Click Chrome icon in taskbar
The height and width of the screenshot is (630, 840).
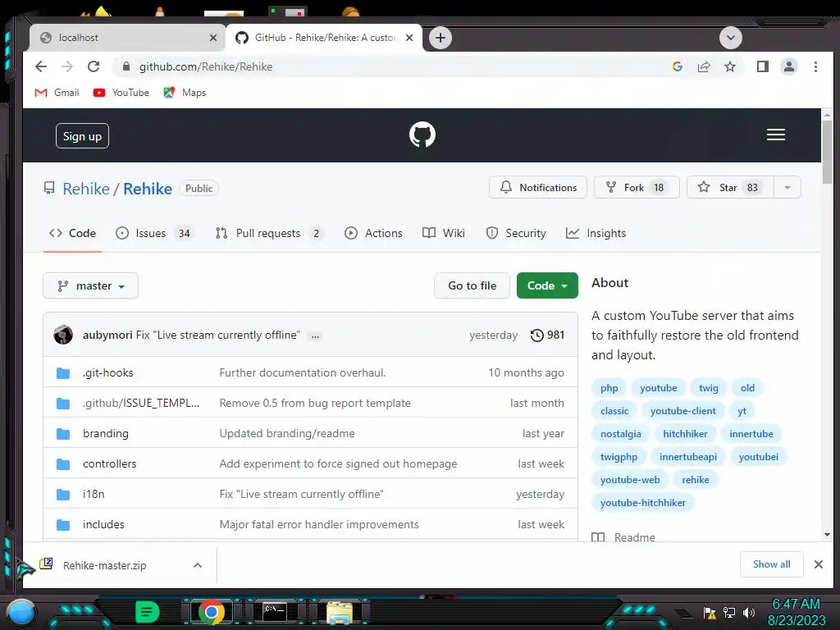coord(212,612)
